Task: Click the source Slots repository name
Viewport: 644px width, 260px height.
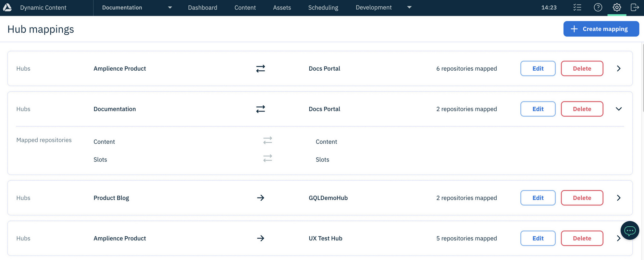Action: click(x=100, y=159)
